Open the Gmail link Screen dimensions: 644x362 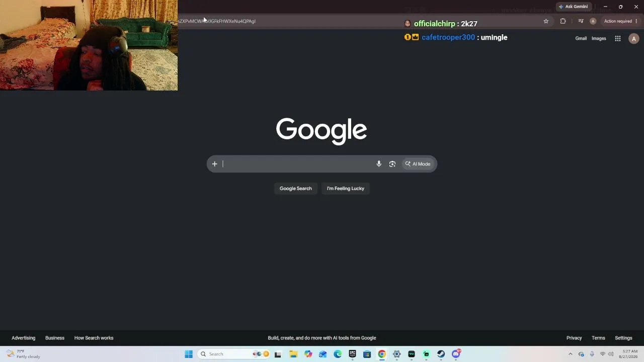581,39
